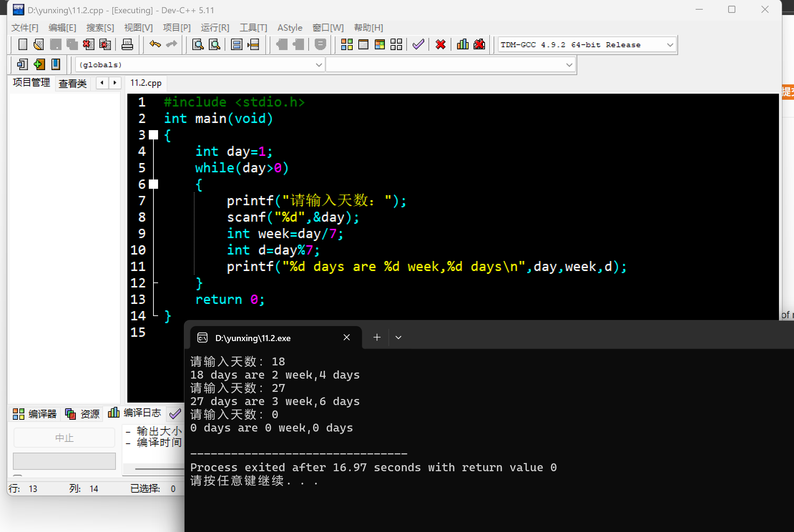Viewport: 794px width, 532px height.
Task: Click line 13 return statement in editor
Action: click(x=230, y=300)
